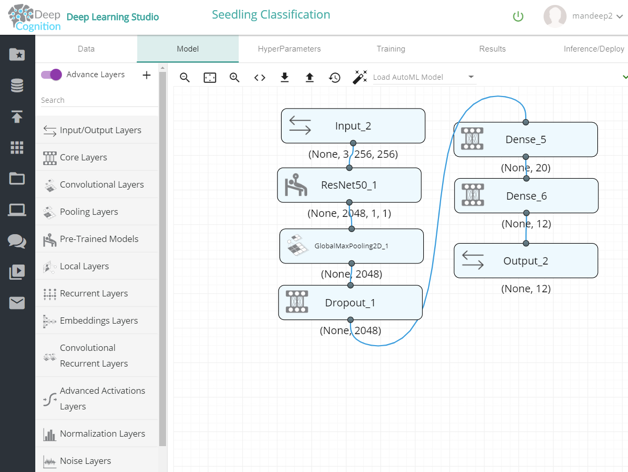Zoom out the model canvas
Image resolution: width=628 pixels, height=472 pixels.
[x=184, y=77]
